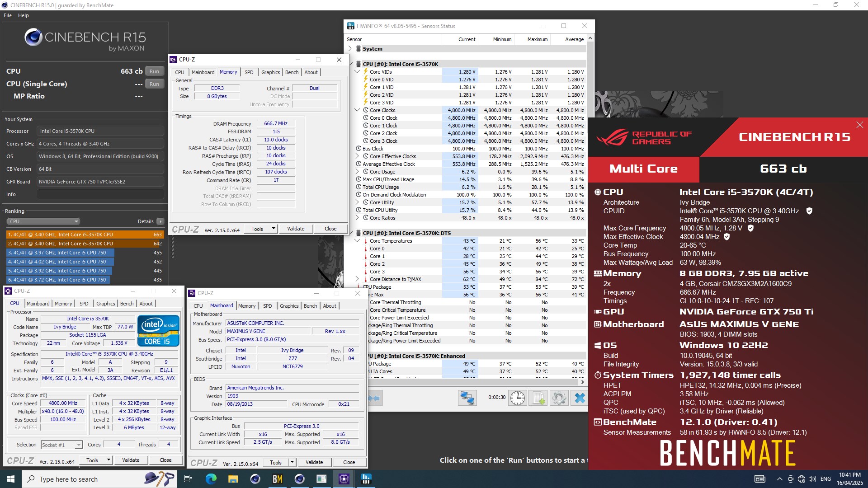
Task: Click Validate in Memory CPU-Z window
Action: tap(296, 229)
